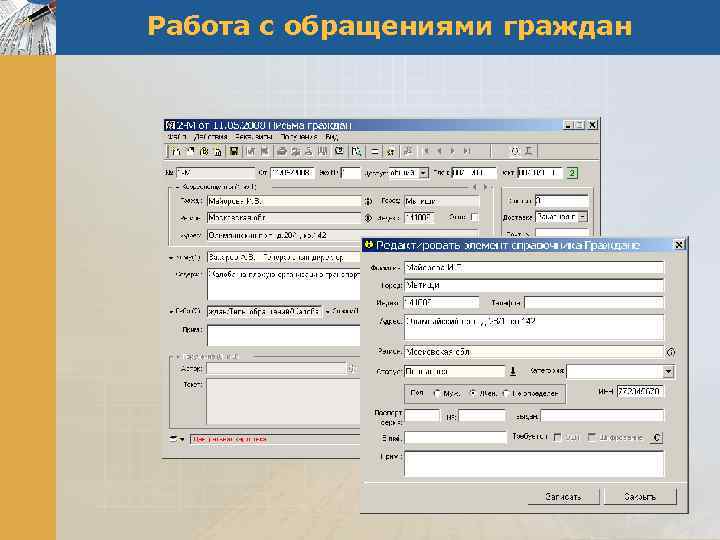Enable the ЭЦП checkbox under Требуется
Screen dimensions: 720x540
pyautogui.click(x=557, y=437)
